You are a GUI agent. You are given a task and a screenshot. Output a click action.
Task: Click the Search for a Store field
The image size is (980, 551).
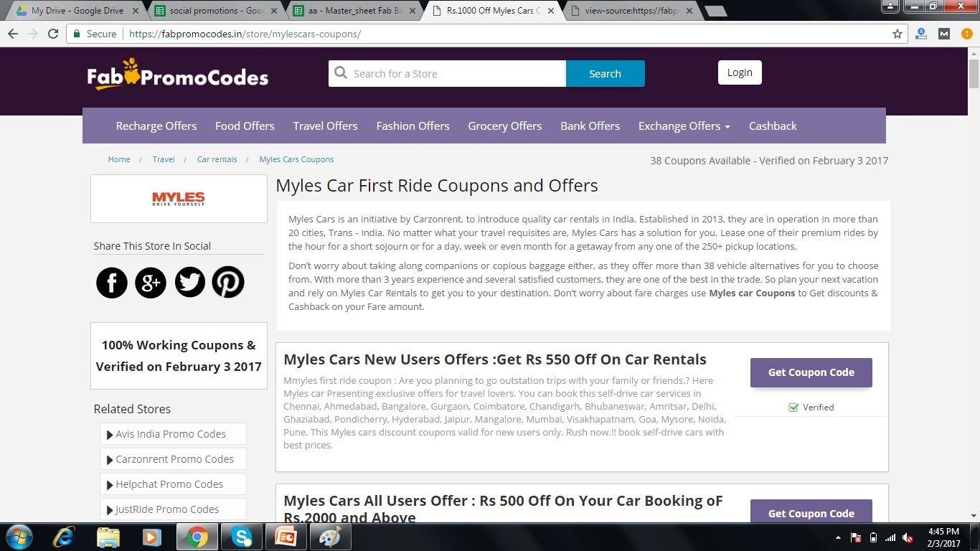pos(447,73)
